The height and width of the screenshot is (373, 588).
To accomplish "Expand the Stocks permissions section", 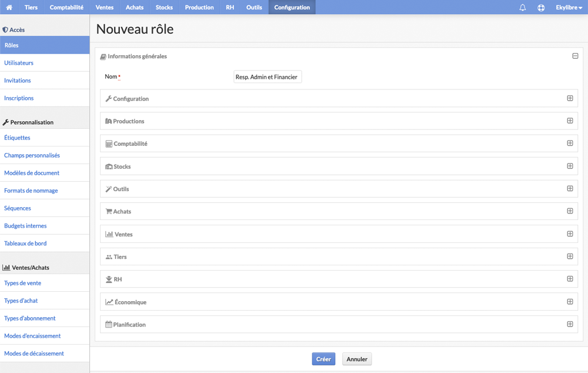I will coord(570,166).
